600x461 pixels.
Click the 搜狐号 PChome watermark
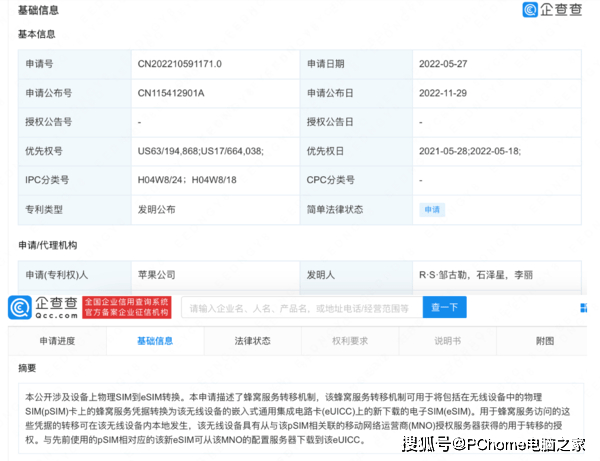492,443
